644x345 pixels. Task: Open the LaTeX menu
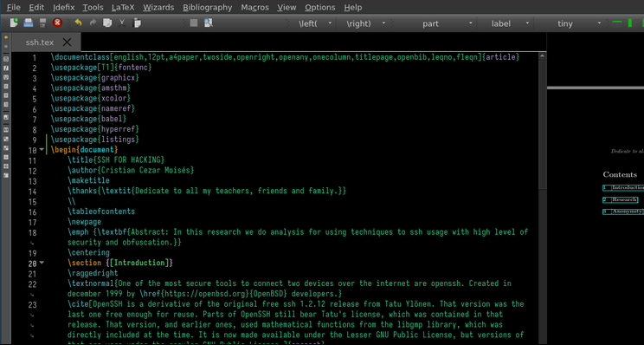pos(123,8)
